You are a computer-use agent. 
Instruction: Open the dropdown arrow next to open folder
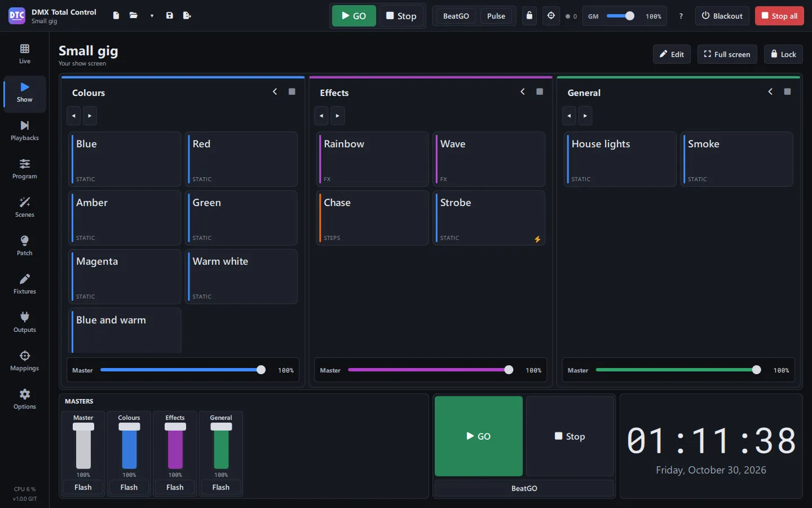pos(152,16)
